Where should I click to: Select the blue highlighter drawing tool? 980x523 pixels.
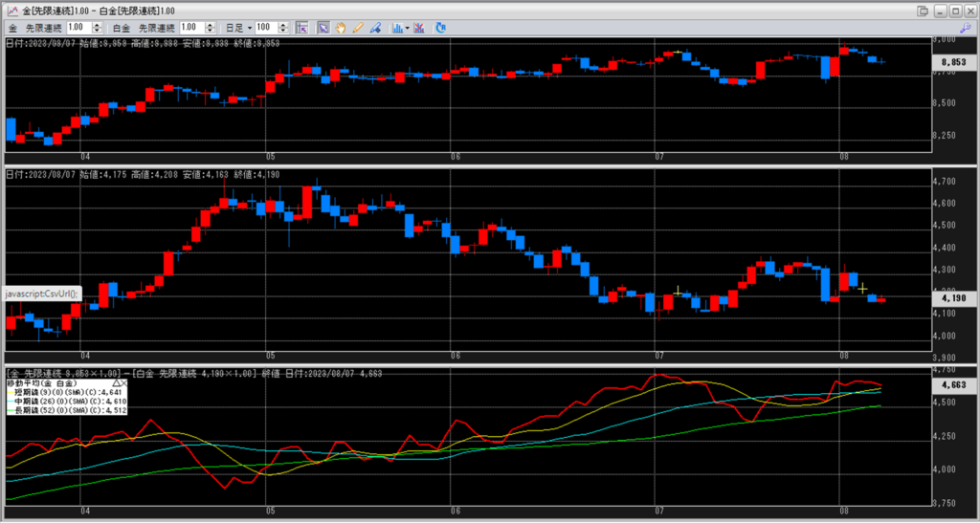point(375,28)
